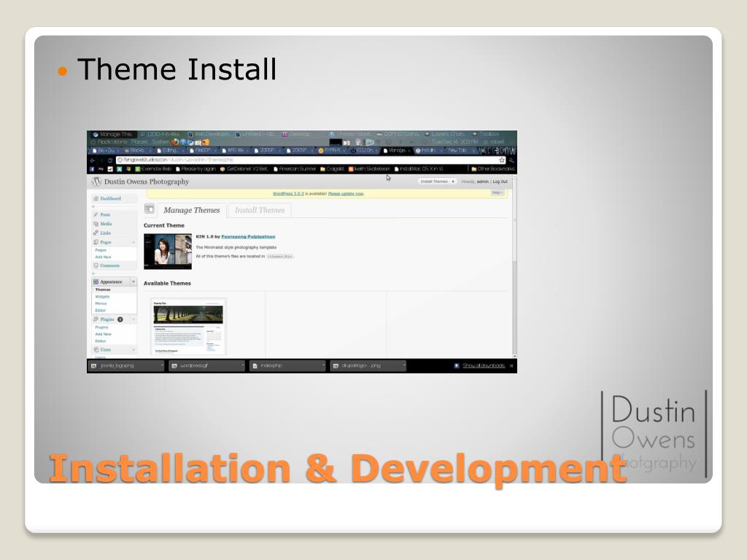Viewport: 747px width, 560px height.
Task: Click the bookmark star in address bar
Action: (x=502, y=160)
